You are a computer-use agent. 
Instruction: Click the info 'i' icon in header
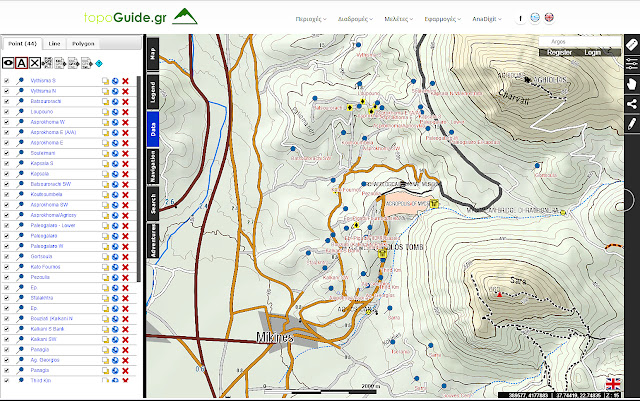point(520,18)
